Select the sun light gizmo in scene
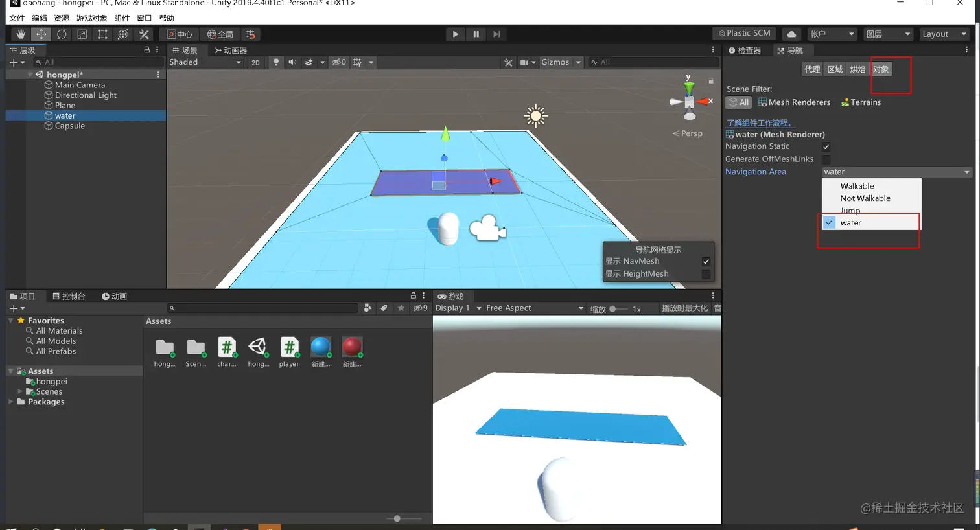 click(535, 117)
